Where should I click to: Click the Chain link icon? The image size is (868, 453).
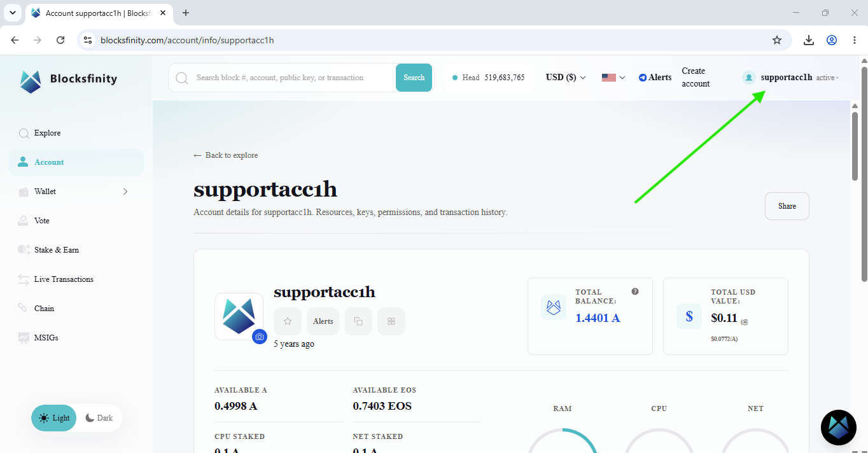[24, 309]
